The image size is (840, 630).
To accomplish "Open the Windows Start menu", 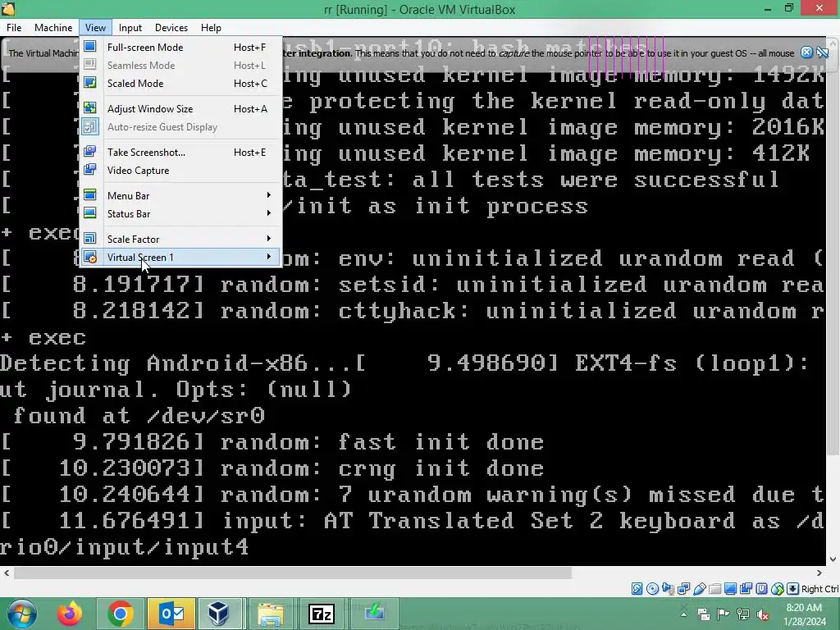I will pyautogui.click(x=22, y=614).
